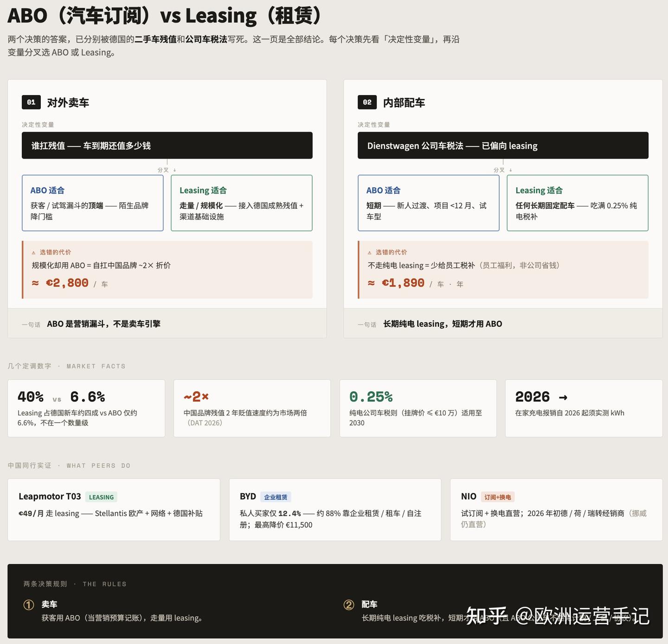
Task: Click the 内部配车 section heading
Action: coord(404,102)
